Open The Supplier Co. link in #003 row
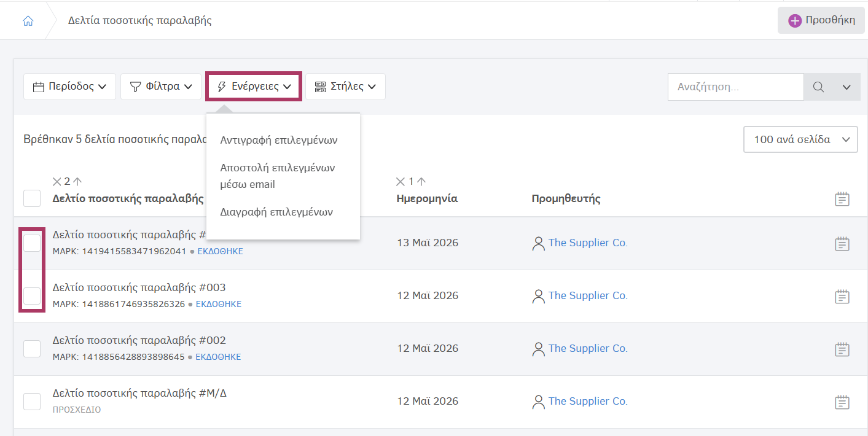 coord(588,295)
